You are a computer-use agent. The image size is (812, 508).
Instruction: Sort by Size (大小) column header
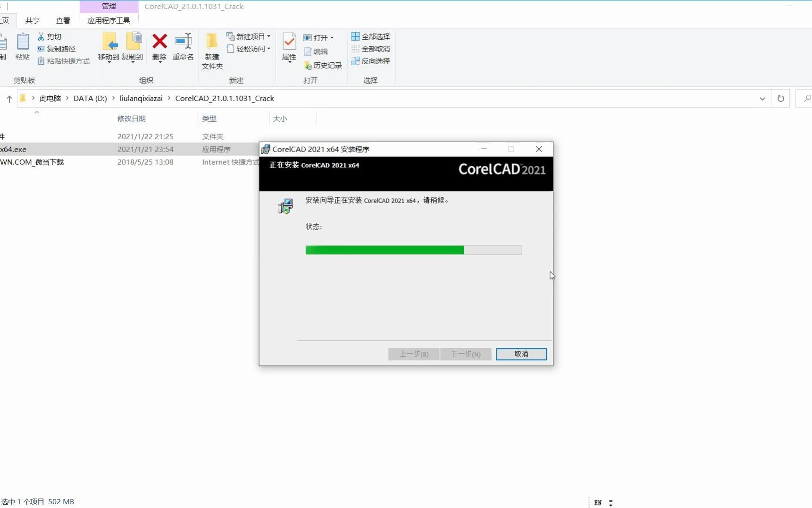280,119
